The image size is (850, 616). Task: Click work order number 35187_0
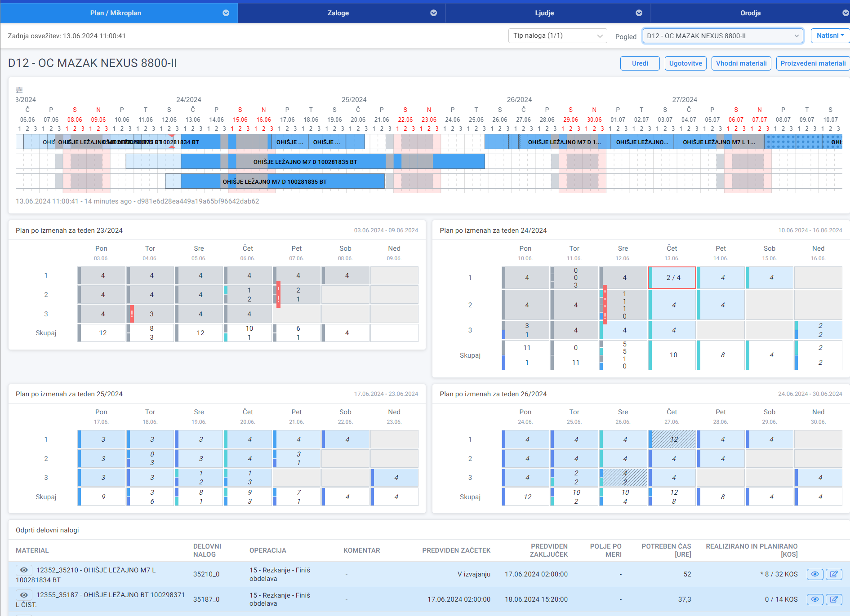pyautogui.click(x=206, y=599)
